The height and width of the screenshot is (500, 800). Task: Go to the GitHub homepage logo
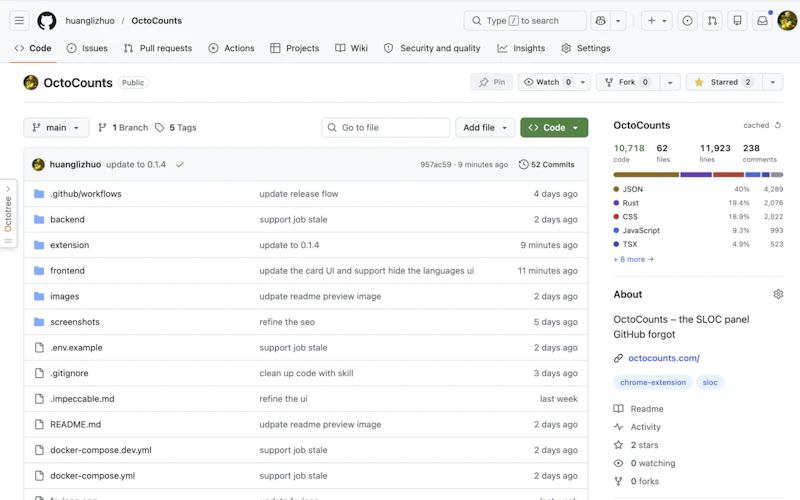[x=47, y=20]
